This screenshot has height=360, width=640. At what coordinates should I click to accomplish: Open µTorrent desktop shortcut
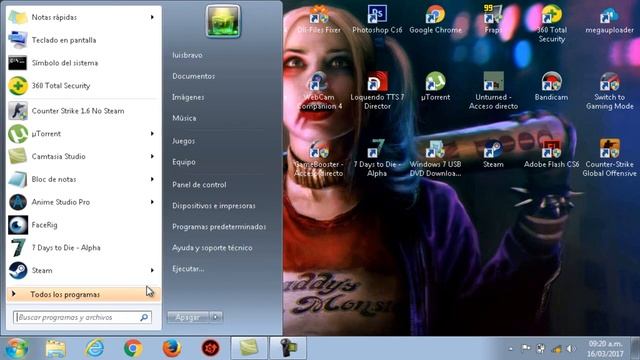[x=436, y=87]
